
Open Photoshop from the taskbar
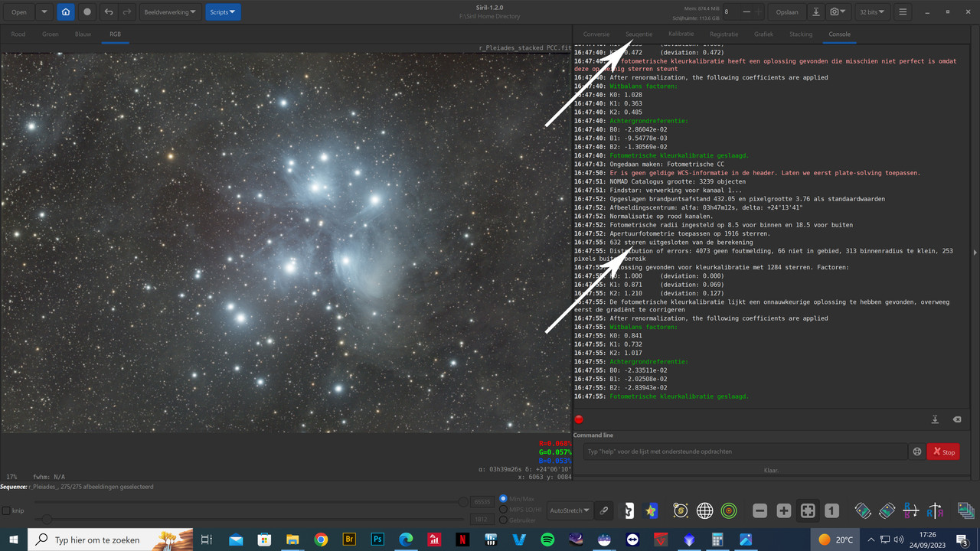click(377, 540)
